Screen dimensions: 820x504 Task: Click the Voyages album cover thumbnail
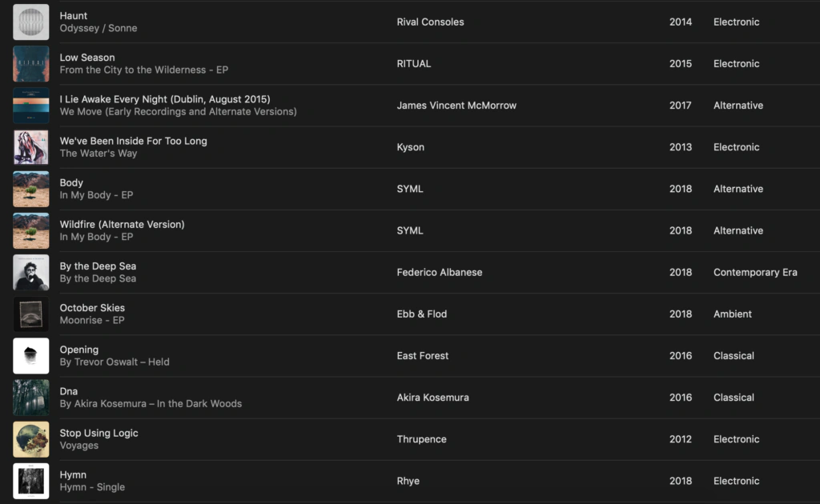tap(31, 439)
